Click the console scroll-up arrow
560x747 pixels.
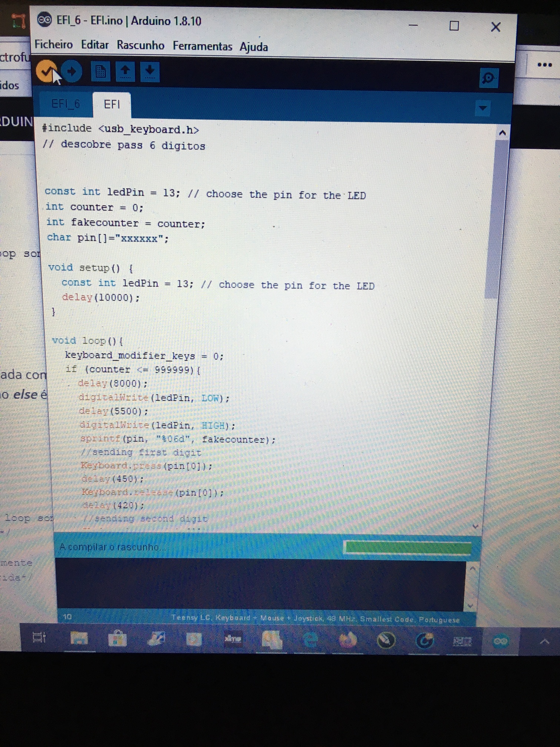(473, 568)
